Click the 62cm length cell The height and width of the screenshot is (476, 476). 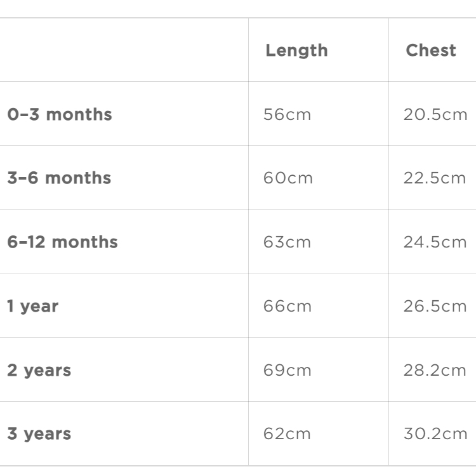point(288,434)
